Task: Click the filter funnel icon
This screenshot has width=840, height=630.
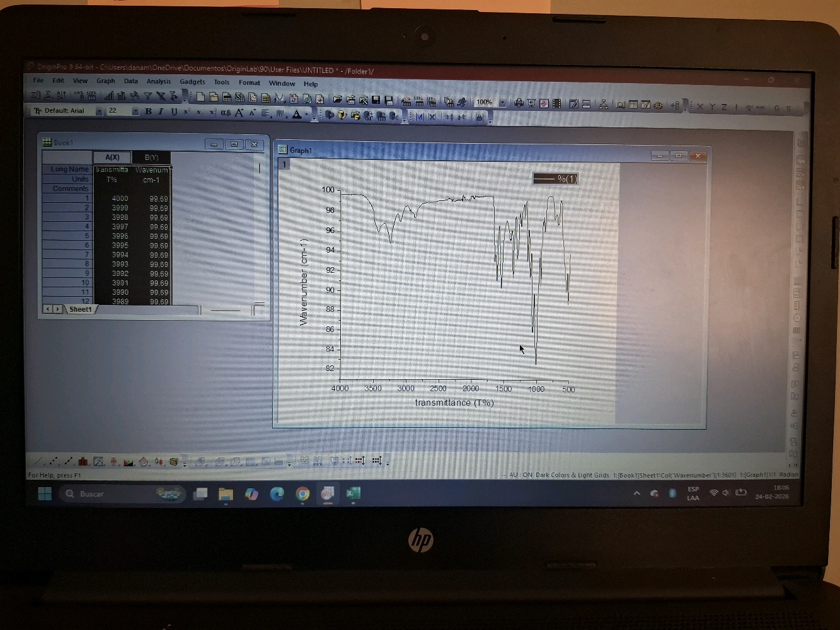Action: click(x=147, y=96)
